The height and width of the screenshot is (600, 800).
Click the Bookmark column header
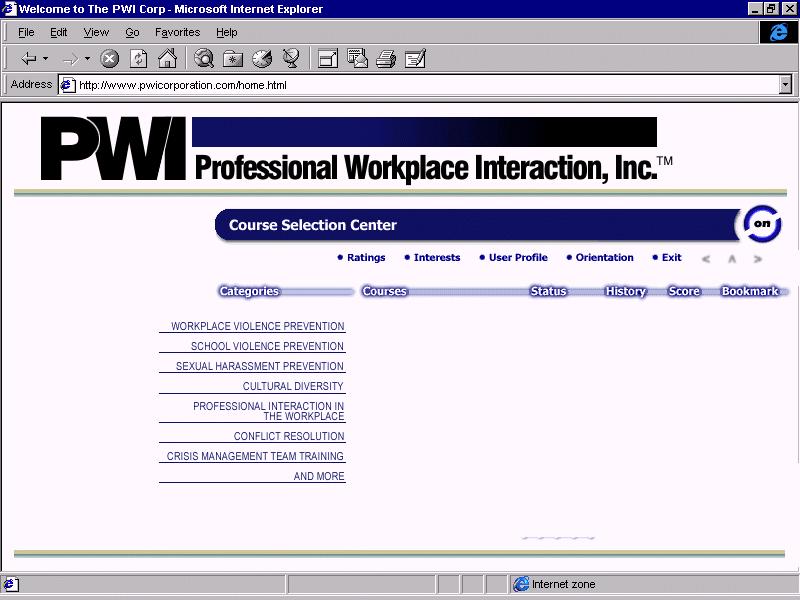click(749, 291)
